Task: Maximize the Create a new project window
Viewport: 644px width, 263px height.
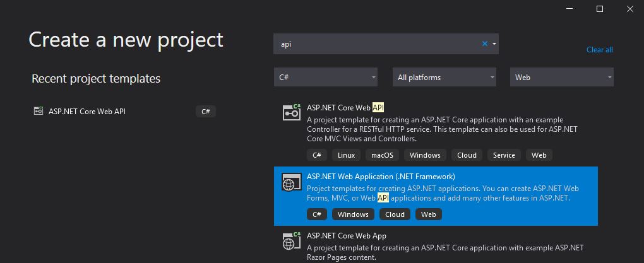Action: tap(600, 9)
